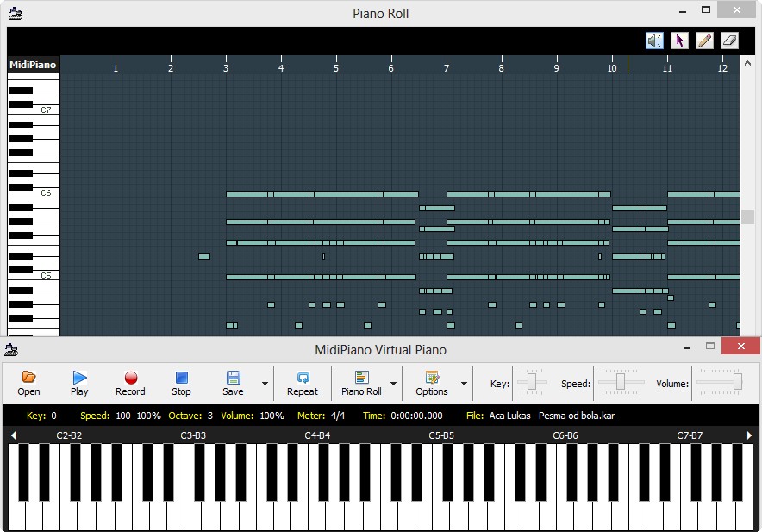Toggle the speaker sound icon in Piano Roll
The image size is (762, 532).
[654, 41]
